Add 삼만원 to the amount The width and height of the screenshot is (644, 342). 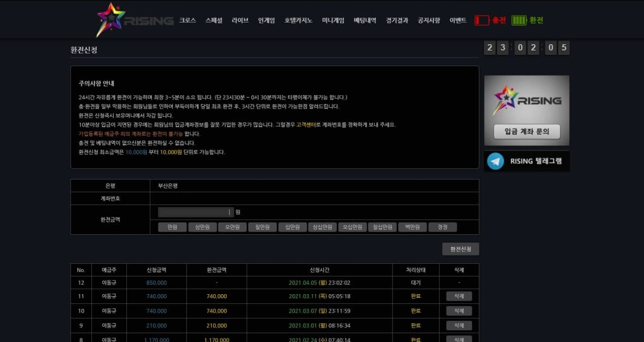coord(202,227)
